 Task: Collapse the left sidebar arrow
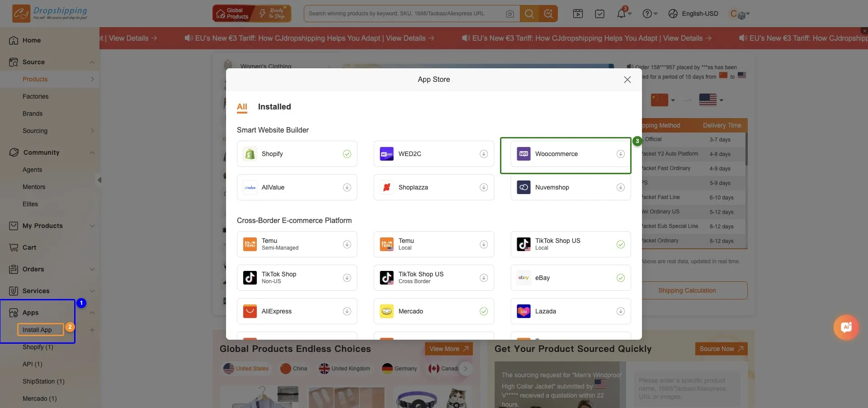coord(99,180)
